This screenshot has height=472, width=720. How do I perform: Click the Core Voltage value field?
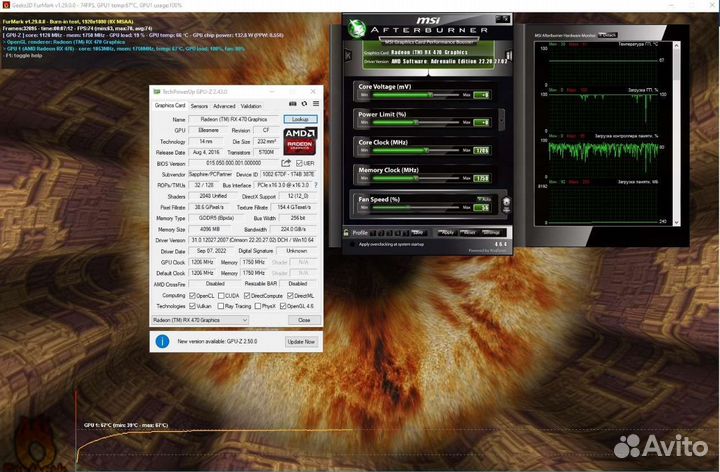(x=482, y=95)
